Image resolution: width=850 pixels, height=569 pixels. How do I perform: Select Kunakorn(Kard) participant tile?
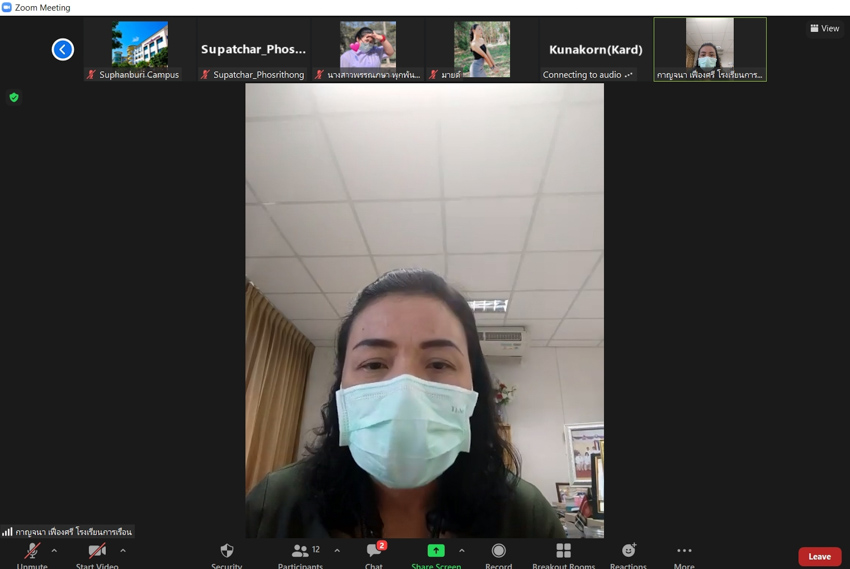[596, 49]
